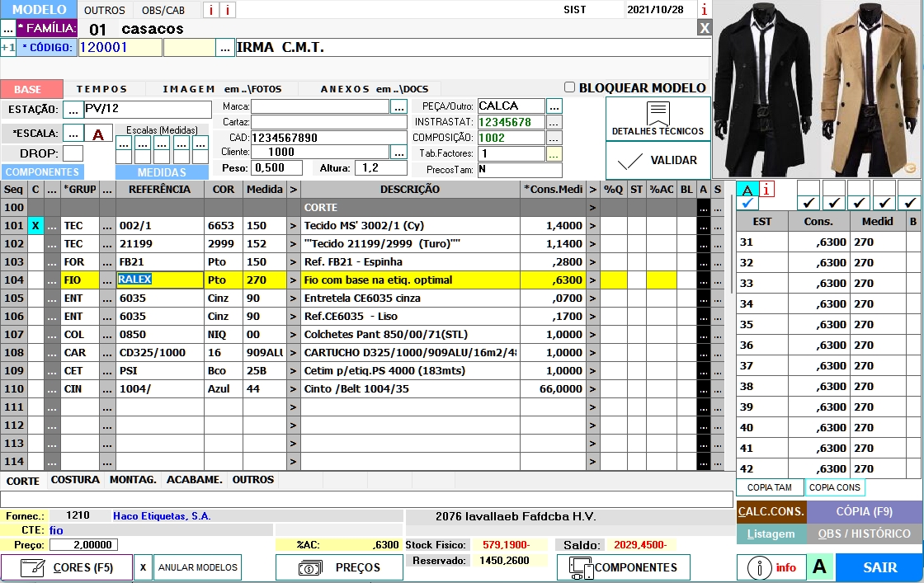Click the Validar checkmark button
The width and height of the screenshot is (924, 583).
(658, 160)
